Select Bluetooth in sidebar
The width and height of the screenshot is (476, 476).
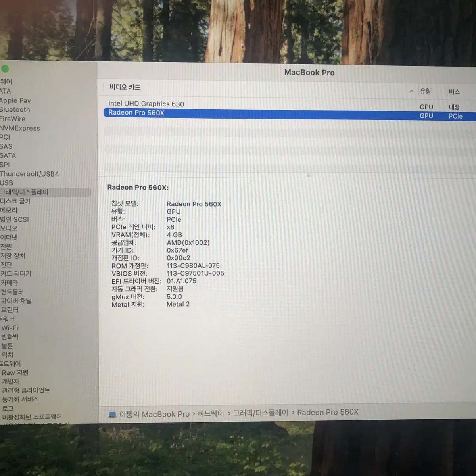15,110
